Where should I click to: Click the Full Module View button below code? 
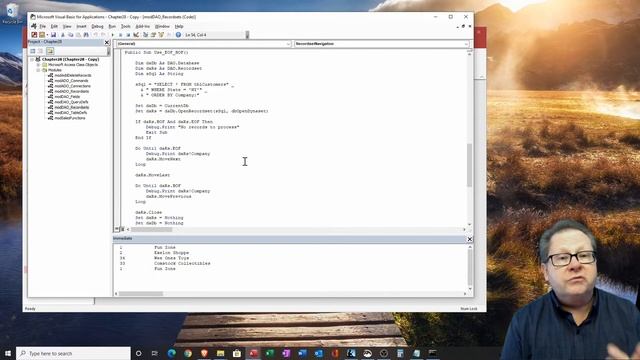point(122,229)
